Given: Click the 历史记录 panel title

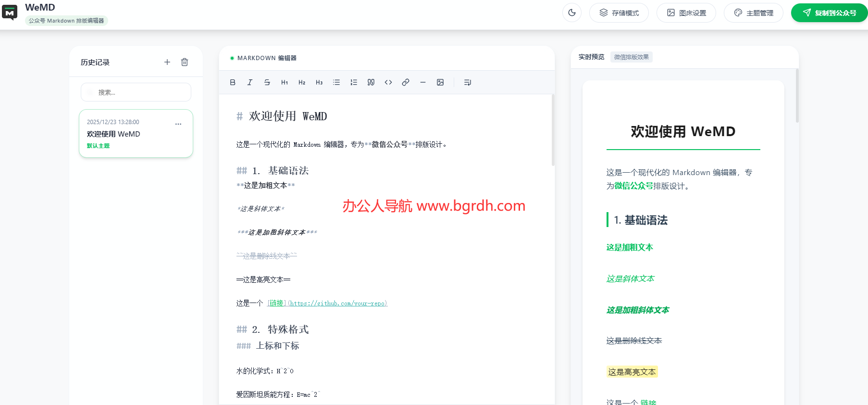Looking at the screenshot, I should 95,62.
